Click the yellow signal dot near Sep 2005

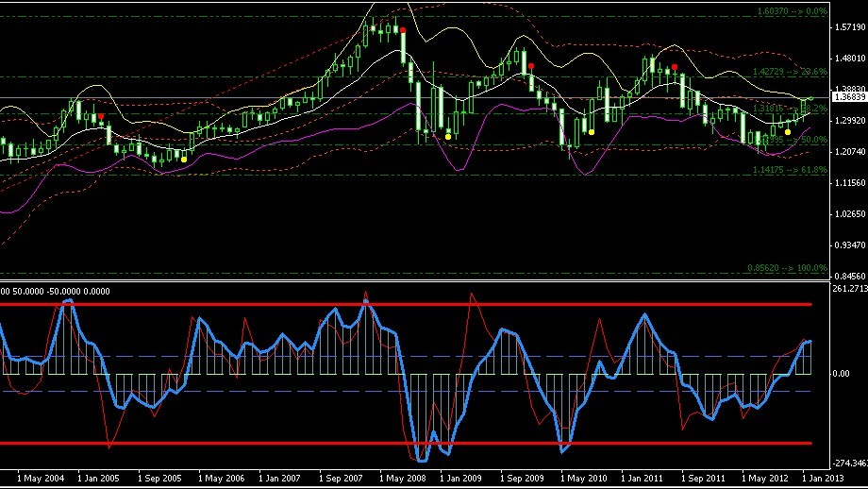tap(184, 160)
